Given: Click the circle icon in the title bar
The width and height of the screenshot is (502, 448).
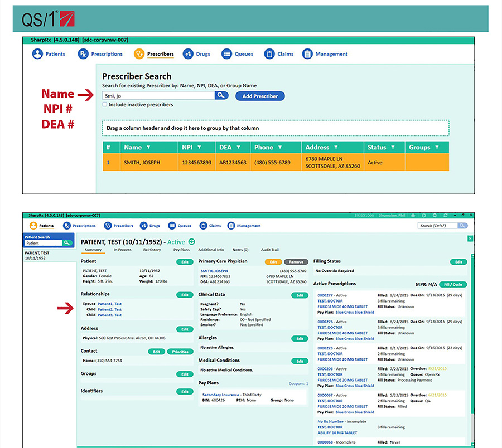Looking at the screenshot, I should coord(424,216).
